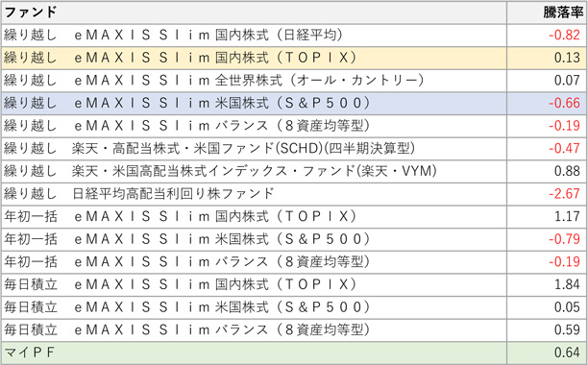Click the 毎日積立 バランス（８資産均等型） cell

click(x=254, y=330)
